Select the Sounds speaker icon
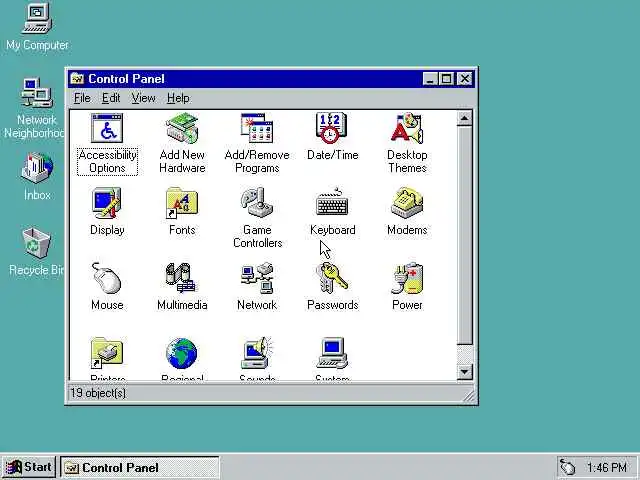 coord(257,353)
